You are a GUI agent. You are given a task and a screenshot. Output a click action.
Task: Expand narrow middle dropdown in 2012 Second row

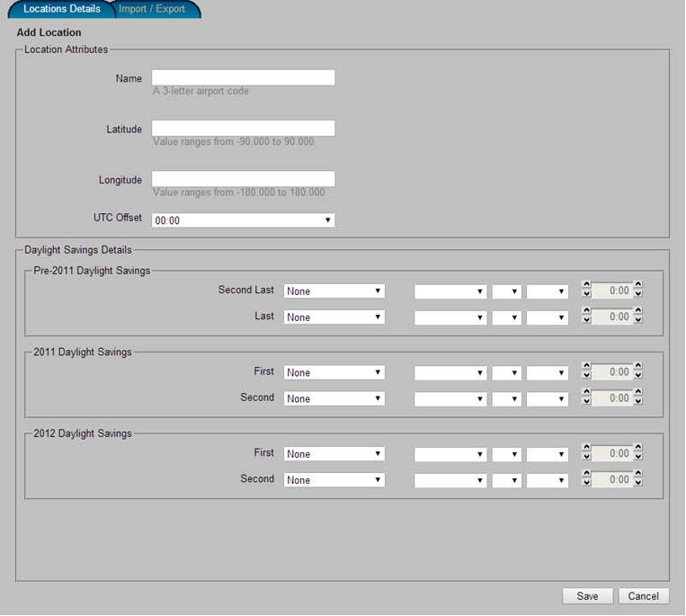(x=506, y=480)
